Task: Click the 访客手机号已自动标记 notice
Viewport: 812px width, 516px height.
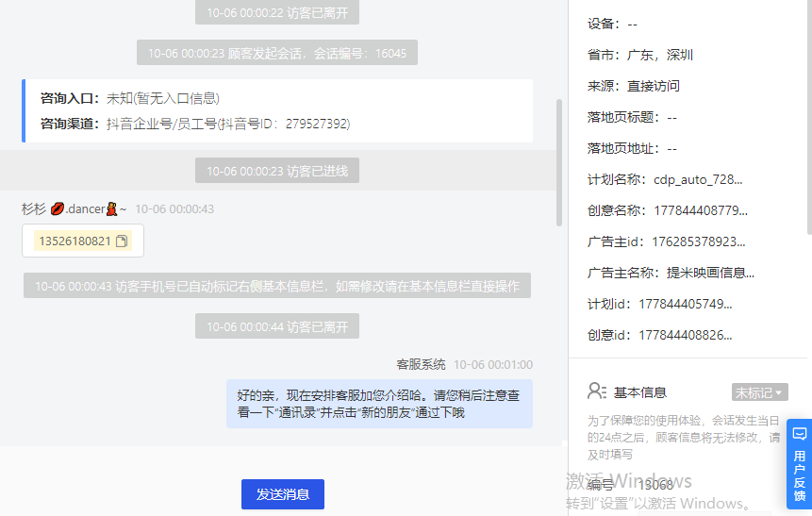Action: [277, 286]
